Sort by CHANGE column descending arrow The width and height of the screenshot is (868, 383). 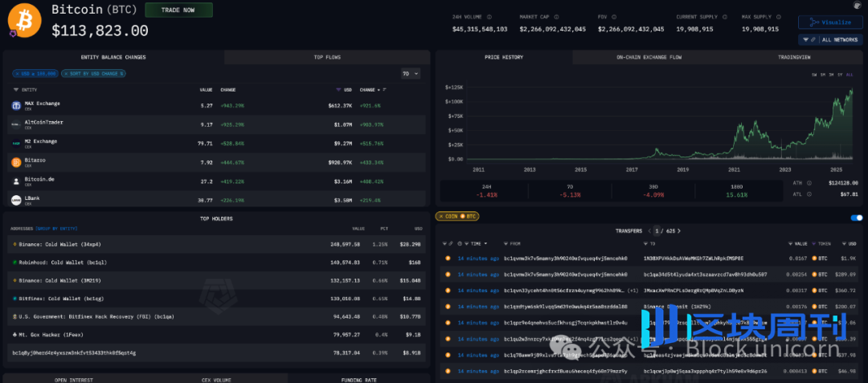pos(379,90)
